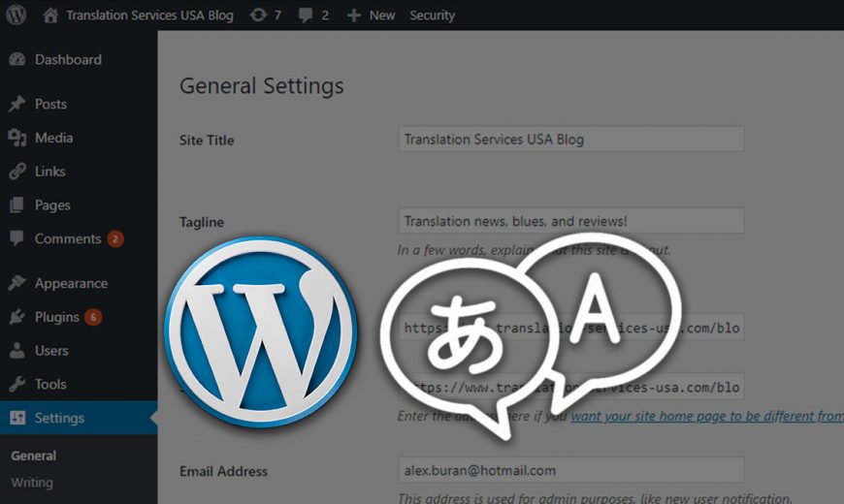Click the Tools wrench icon

tap(17, 385)
